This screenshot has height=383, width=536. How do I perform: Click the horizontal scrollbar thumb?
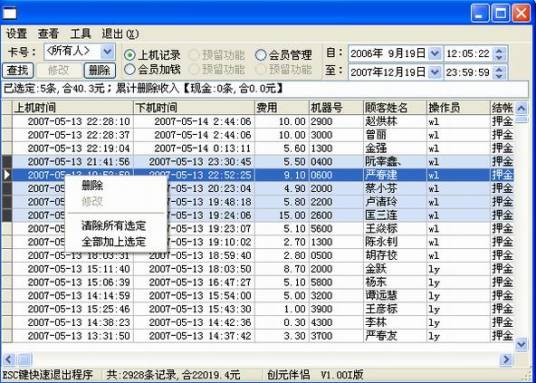24,359
